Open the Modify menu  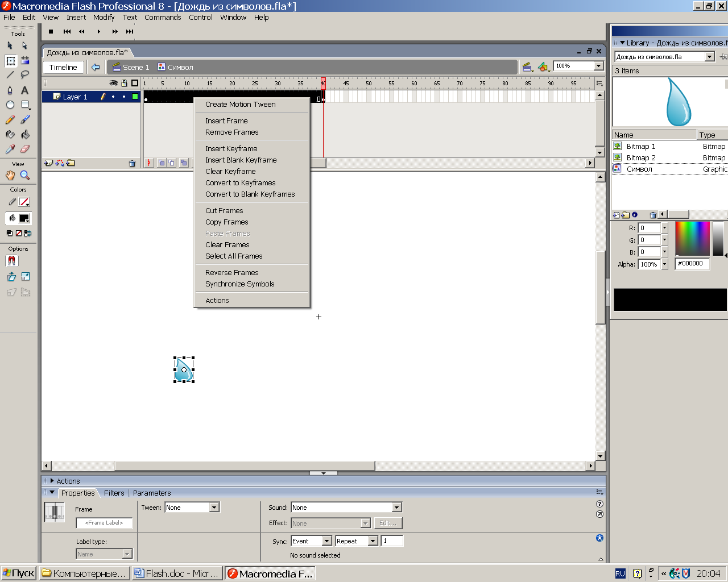[x=104, y=18]
